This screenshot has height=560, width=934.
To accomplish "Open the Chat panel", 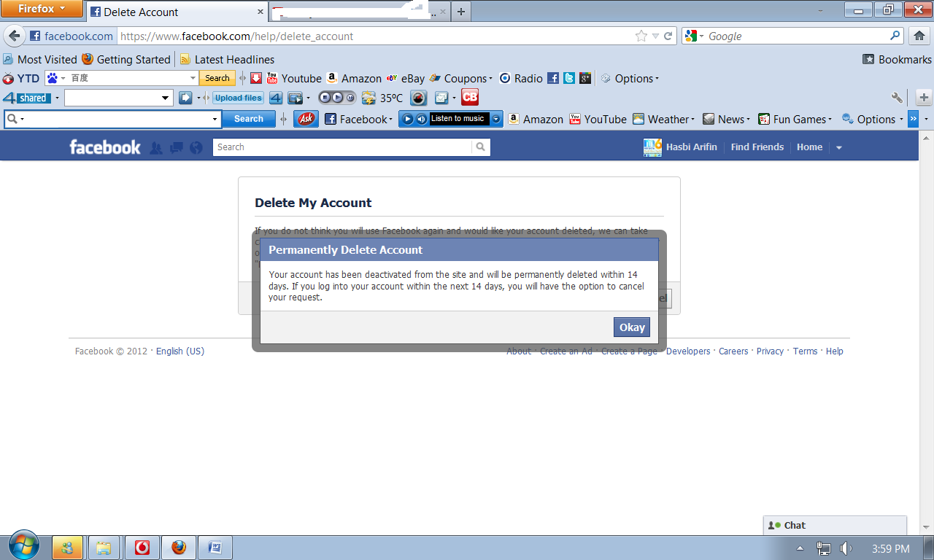I will tap(835, 525).
